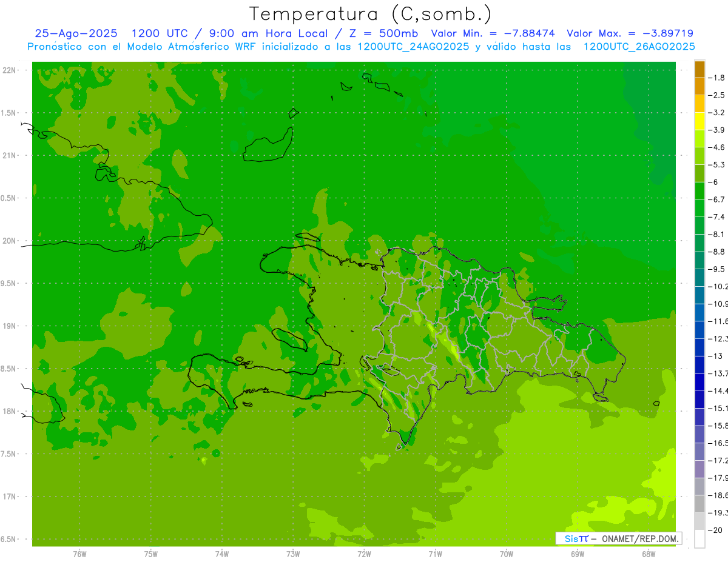Click the dark orange swatch atop the colorbar
Screen dimensions: 728x562
(x=699, y=69)
